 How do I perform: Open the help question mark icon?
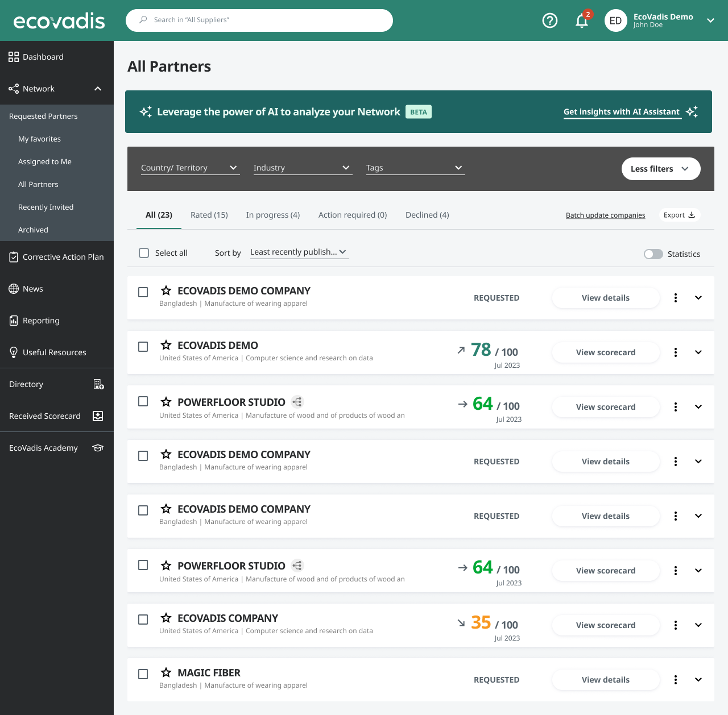click(549, 20)
